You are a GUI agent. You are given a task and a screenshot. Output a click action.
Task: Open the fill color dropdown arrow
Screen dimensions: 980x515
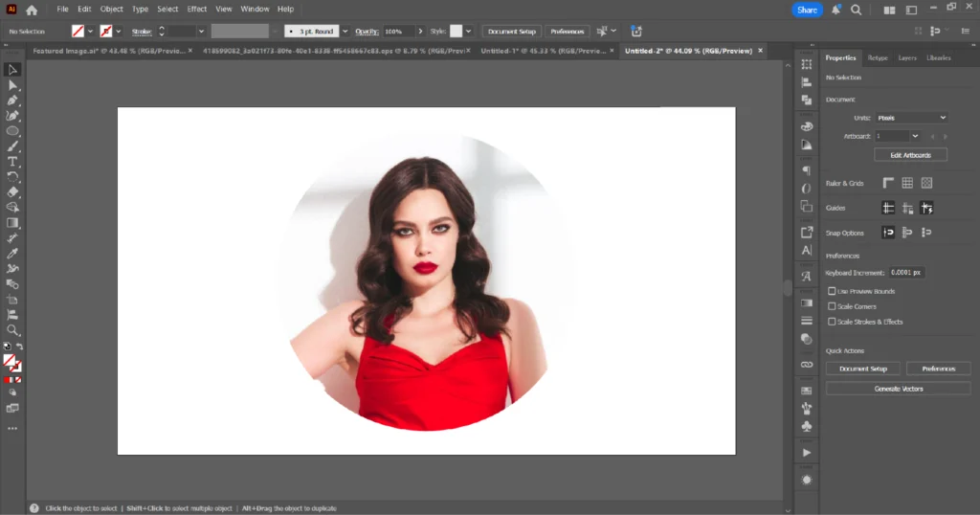[x=91, y=32]
